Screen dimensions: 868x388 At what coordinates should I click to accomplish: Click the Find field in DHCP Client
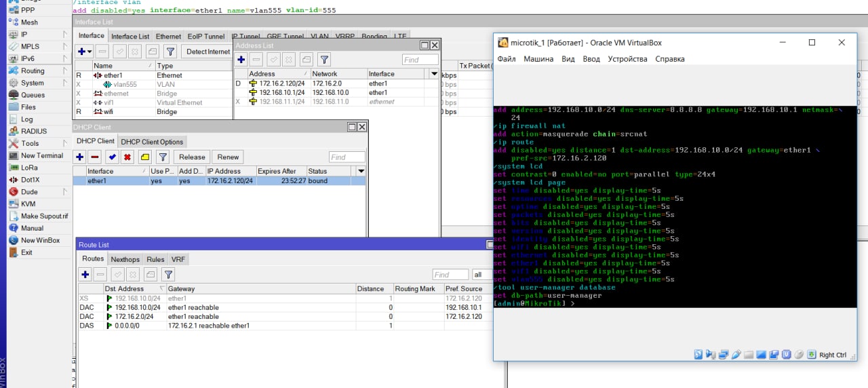click(347, 157)
